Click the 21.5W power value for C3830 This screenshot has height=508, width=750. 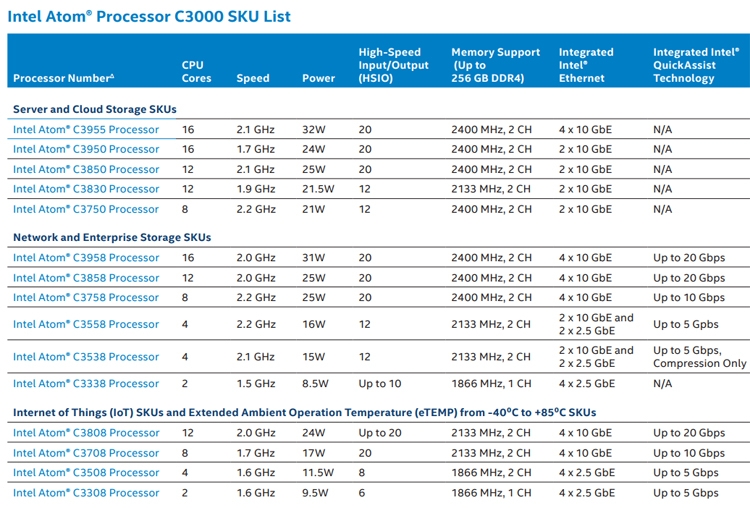[318, 189]
